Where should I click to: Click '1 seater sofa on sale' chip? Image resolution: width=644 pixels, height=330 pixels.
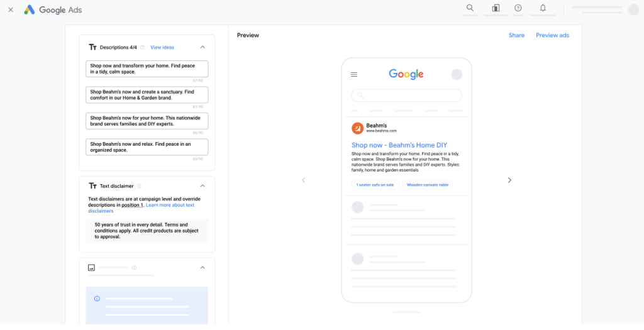[x=375, y=185]
